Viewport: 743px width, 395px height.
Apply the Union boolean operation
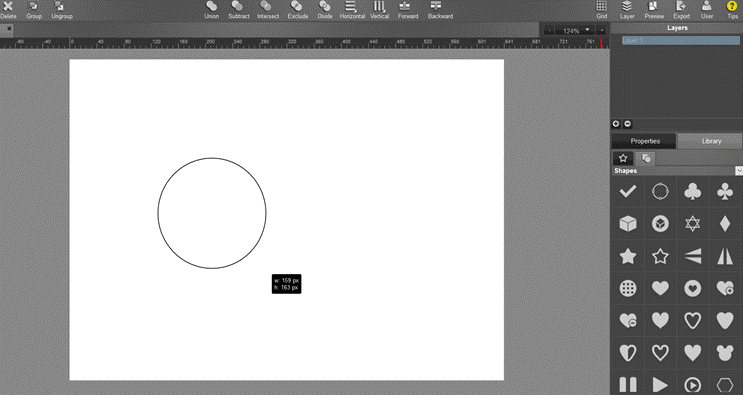(211, 10)
